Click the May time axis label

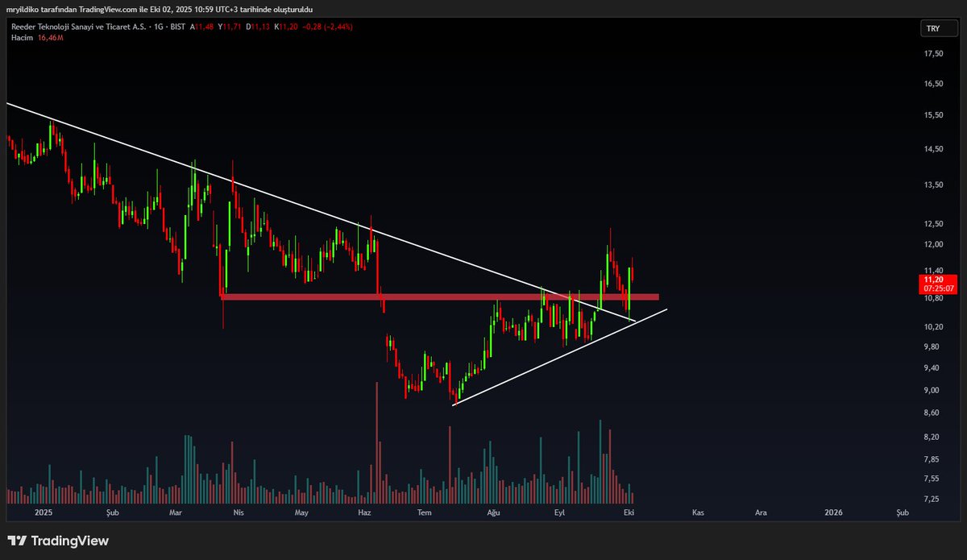[301, 512]
